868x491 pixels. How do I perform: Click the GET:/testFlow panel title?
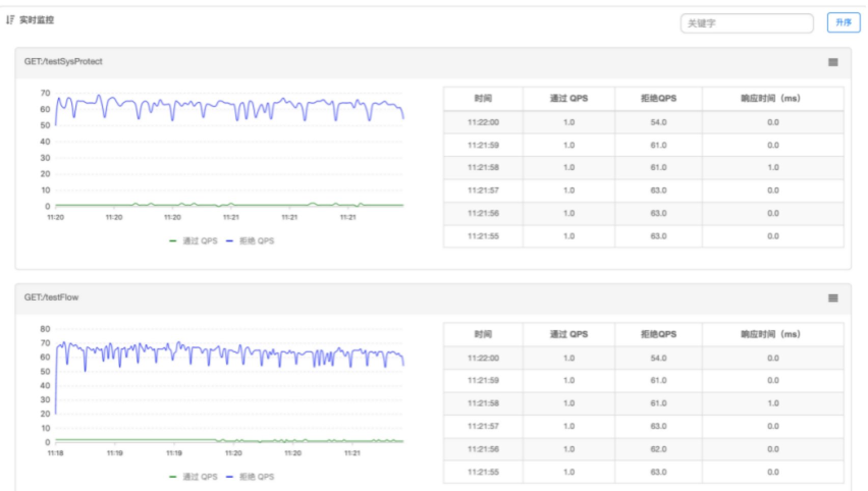(51, 297)
